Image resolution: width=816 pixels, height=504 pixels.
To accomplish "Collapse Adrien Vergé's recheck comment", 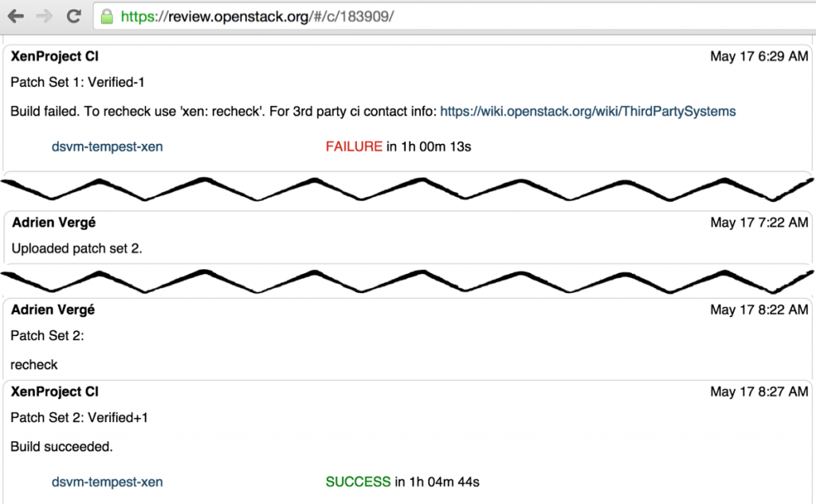I will click(x=54, y=310).
